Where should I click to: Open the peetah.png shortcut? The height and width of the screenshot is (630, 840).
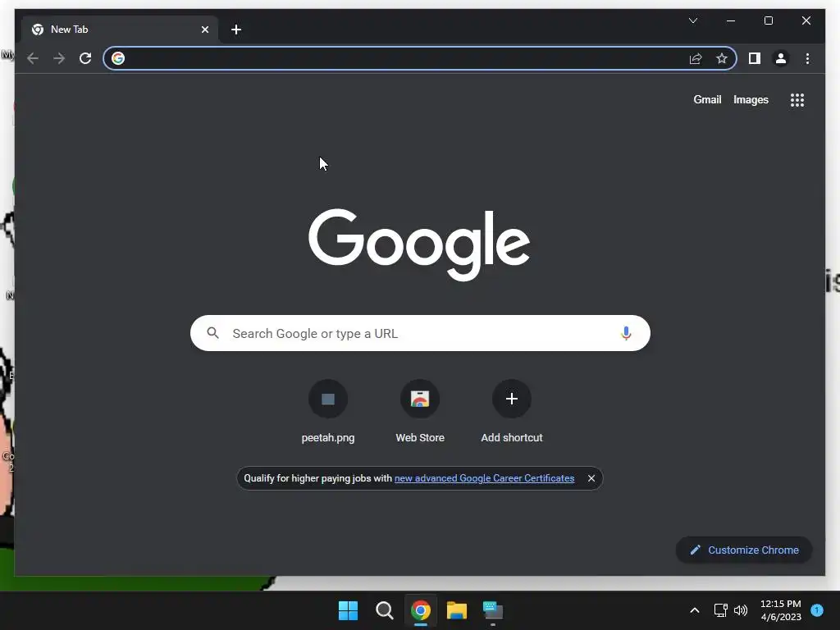point(328,412)
